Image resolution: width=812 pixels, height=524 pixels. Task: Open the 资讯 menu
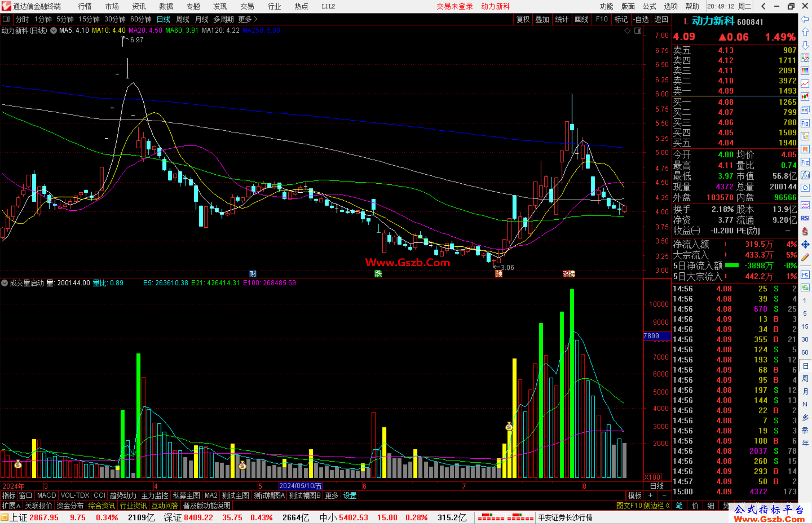[139, 6]
